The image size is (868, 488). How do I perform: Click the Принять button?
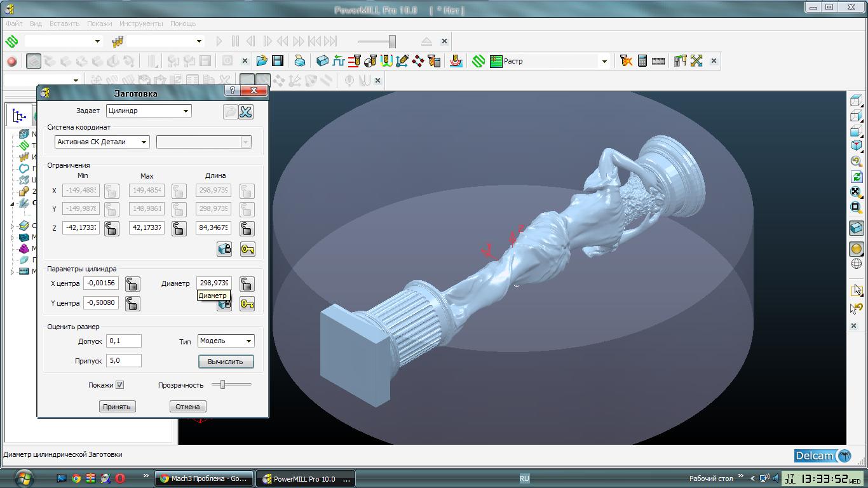tap(117, 407)
